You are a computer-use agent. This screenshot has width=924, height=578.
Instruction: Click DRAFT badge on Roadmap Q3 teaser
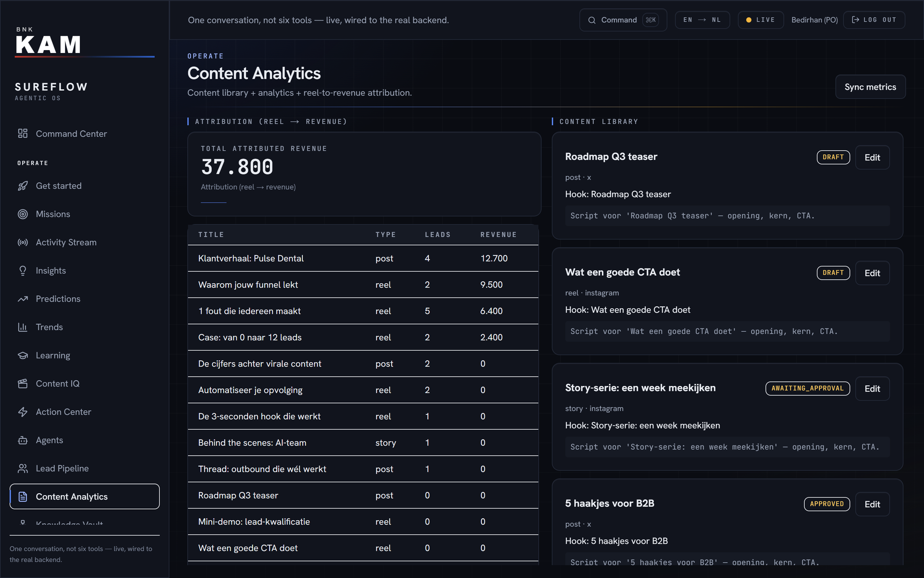pos(833,157)
